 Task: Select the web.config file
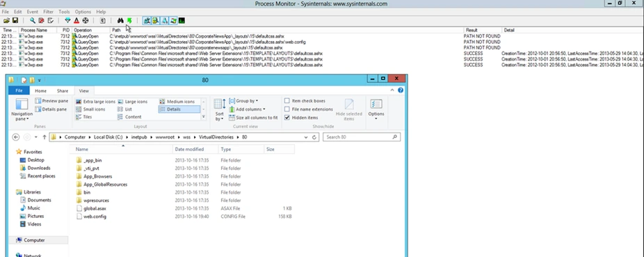click(95, 217)
